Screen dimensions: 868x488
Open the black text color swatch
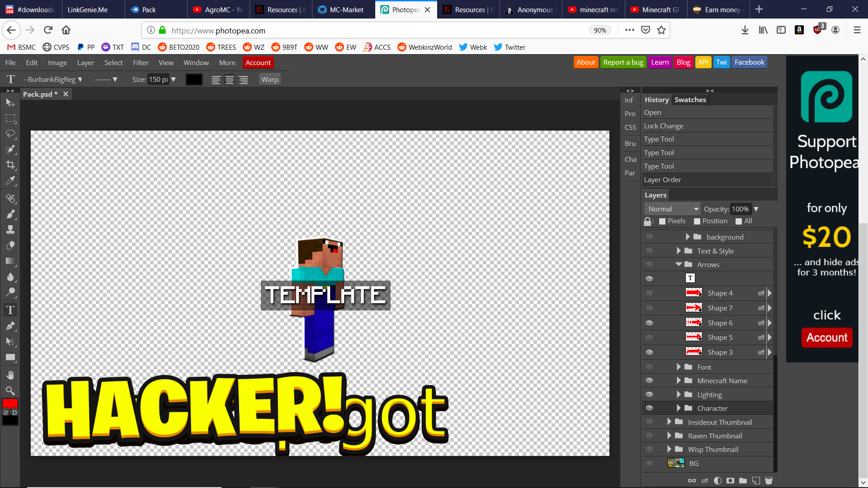[x=194, y=80]
